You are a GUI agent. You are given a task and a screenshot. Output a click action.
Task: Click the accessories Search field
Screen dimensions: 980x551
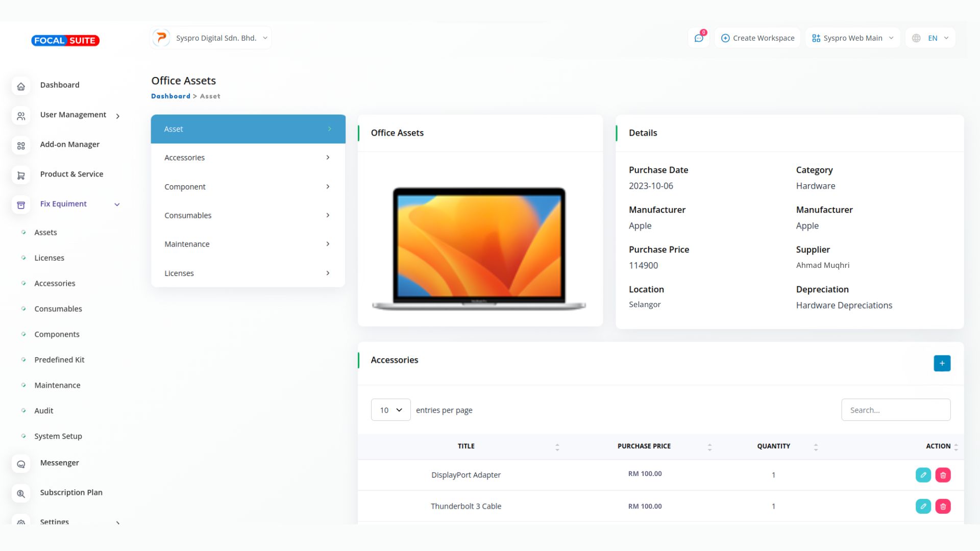[x=895, y=410]
